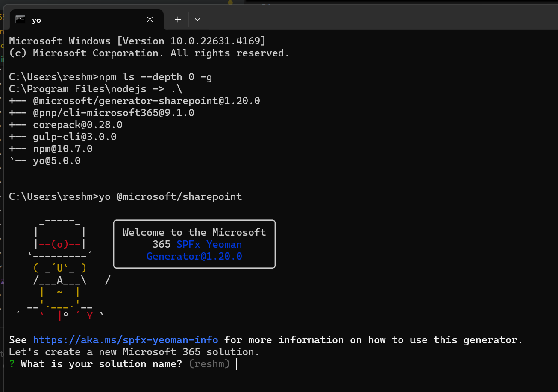Click the '@pnp/cli-microsoft365@9.1.0' line

pos(102,113)
